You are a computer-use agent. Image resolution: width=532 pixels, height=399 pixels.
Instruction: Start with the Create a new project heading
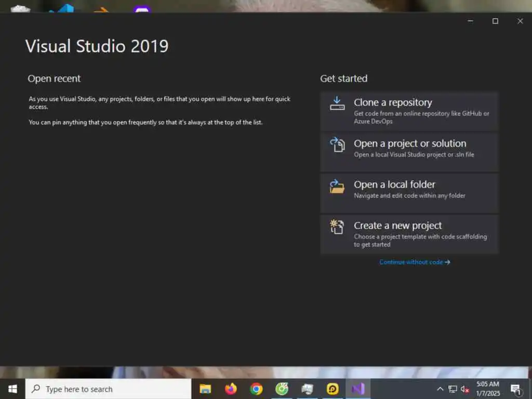coord(397,225)
